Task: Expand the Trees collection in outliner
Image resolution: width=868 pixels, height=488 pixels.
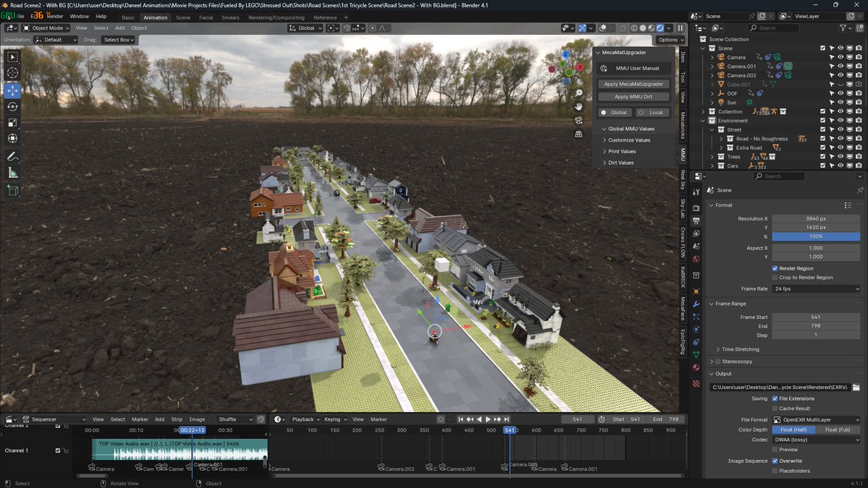Action: pyautogui.click(x=712, y=157)
